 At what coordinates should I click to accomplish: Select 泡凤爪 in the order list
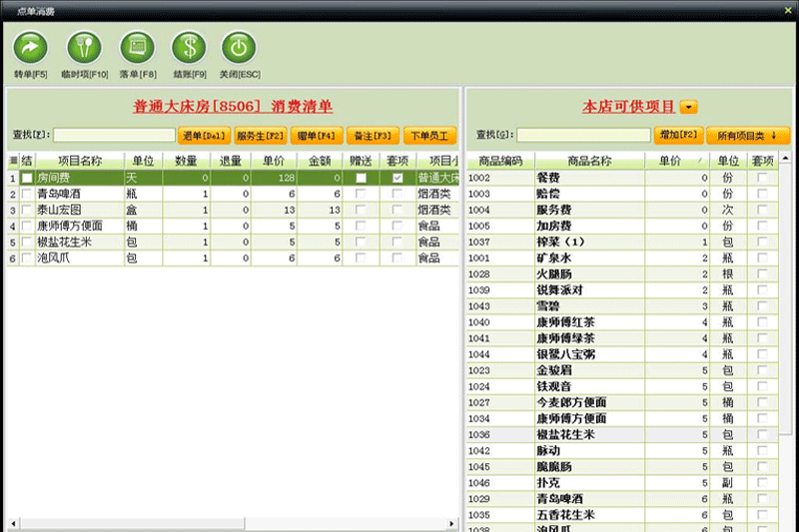coord(234,259)
